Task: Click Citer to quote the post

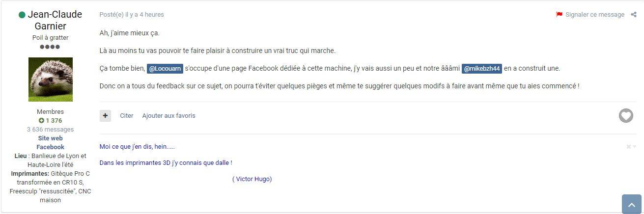Action: tap(127, 116)
